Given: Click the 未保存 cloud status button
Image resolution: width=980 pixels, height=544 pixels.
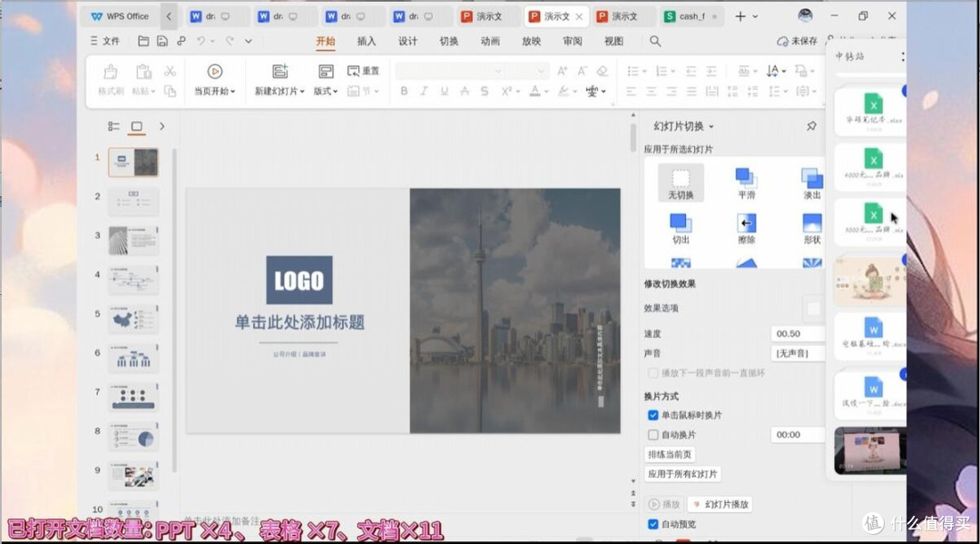Looking at the screenshot, I should (797, 41).
